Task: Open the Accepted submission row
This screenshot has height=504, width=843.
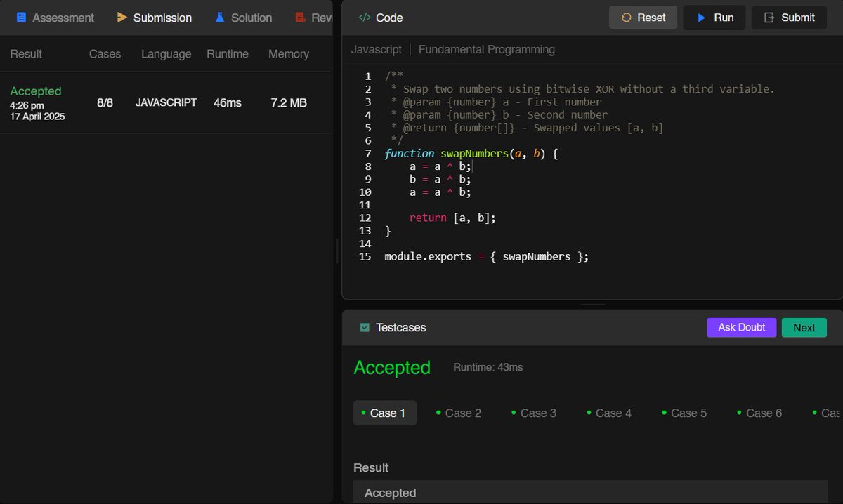Action: pos(165,102)
